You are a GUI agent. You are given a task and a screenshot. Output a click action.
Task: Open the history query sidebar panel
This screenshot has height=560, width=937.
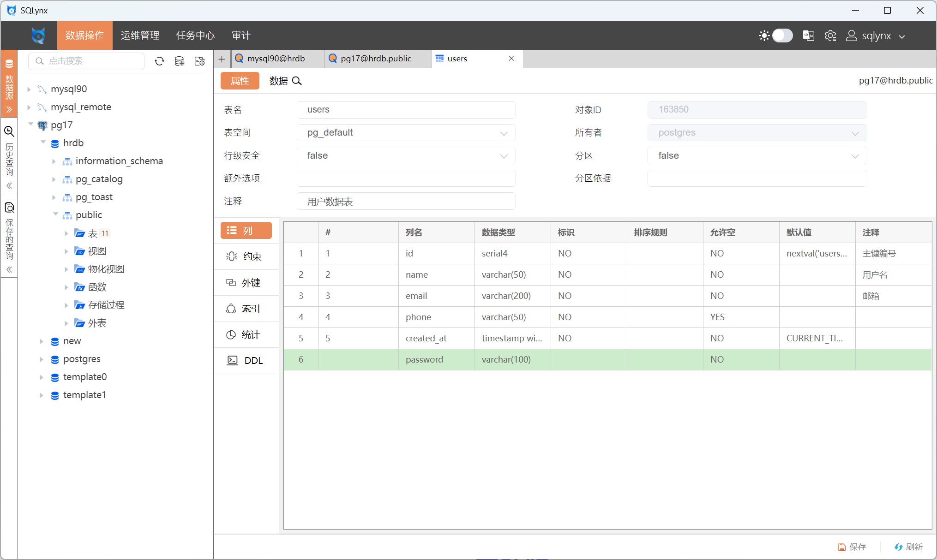click(9, 152)
